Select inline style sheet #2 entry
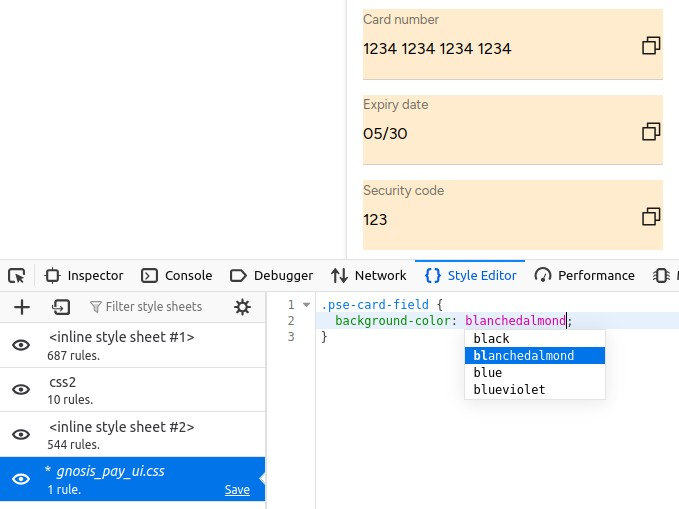 tap(133, 434)
